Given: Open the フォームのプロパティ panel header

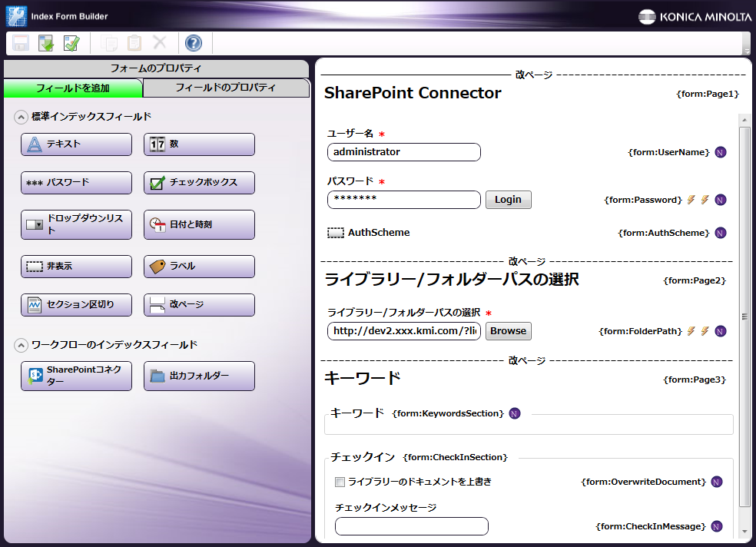Looking at the screenshot, I should pyautogui.click(x=156, y=68).
